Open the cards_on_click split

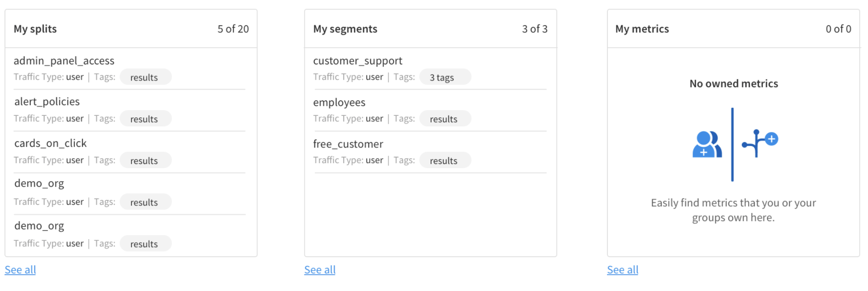(50, 143)
